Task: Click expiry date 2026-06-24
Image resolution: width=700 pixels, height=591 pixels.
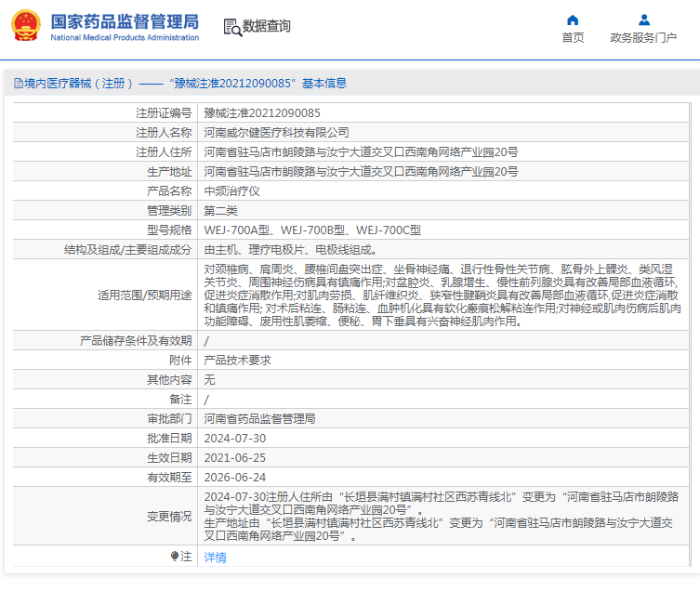Action: pos(235,478)
